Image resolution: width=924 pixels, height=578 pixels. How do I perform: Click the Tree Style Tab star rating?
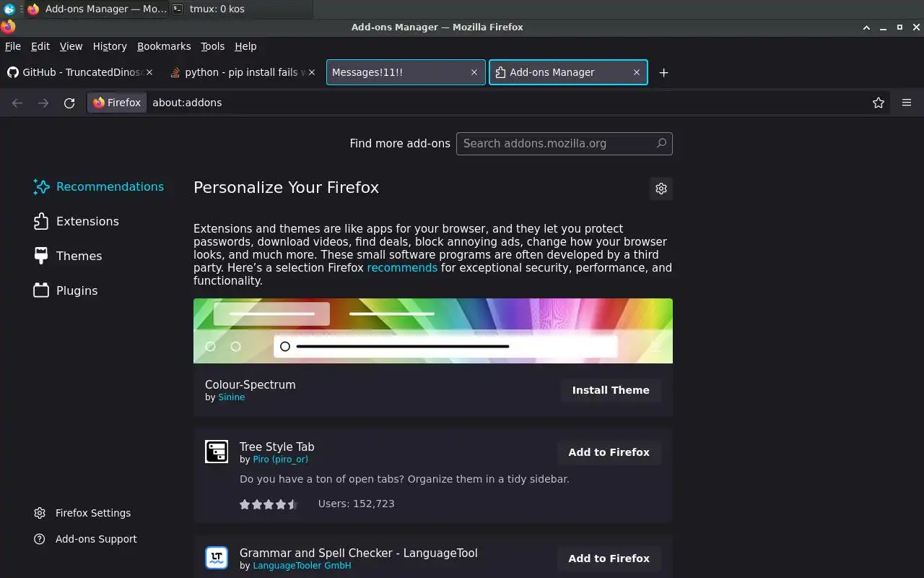tap(269, 504)
